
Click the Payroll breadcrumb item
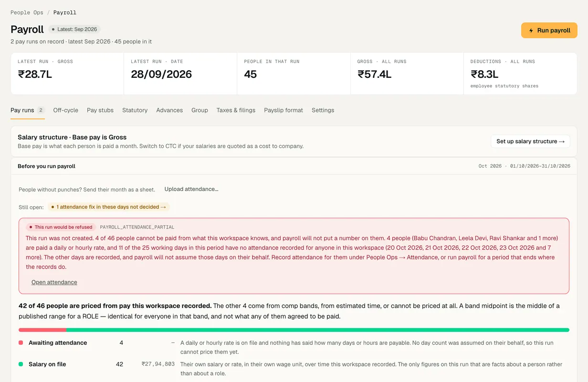(65, 12)
